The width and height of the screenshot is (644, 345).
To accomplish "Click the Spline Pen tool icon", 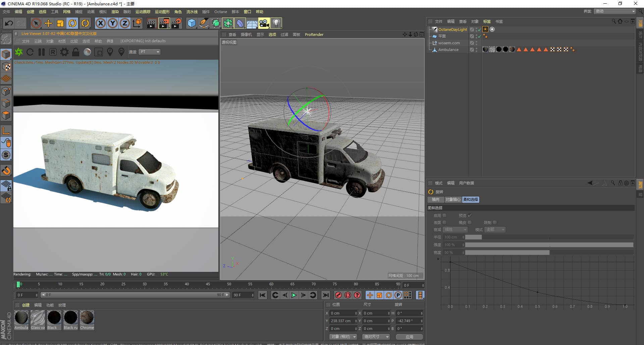I will (204, 23).
